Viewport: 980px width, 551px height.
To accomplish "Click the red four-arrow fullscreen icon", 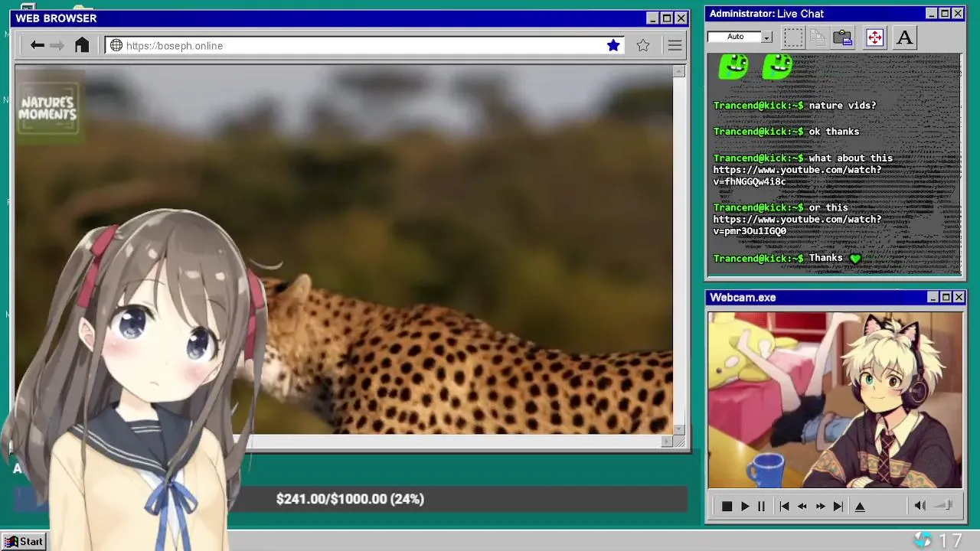I will pyautogui.click(x=874, y=37).
